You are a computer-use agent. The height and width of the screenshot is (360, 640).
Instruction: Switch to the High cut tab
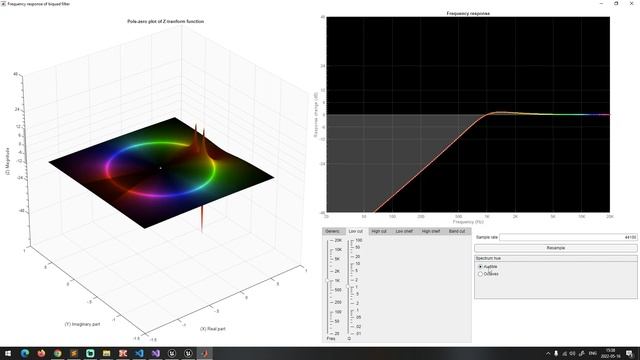(x=379, y=231)
